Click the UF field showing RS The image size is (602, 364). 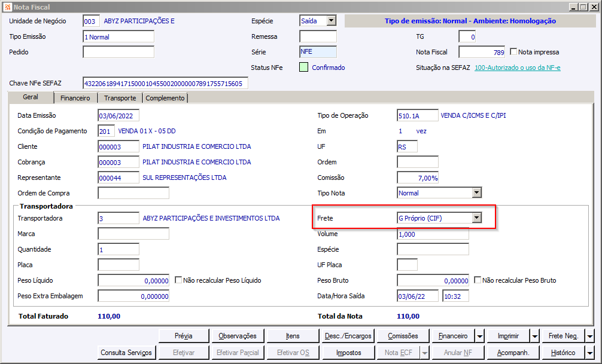coord(407,146)
